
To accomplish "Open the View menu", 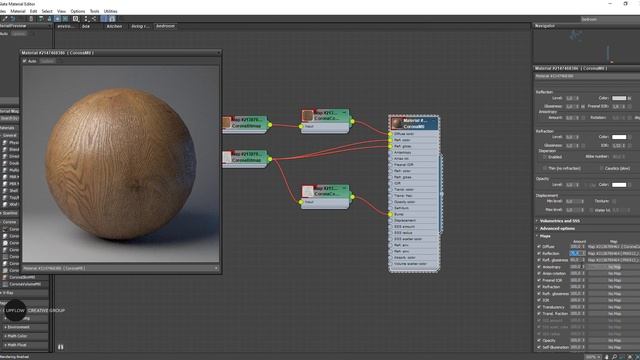I will click(61, 11).
